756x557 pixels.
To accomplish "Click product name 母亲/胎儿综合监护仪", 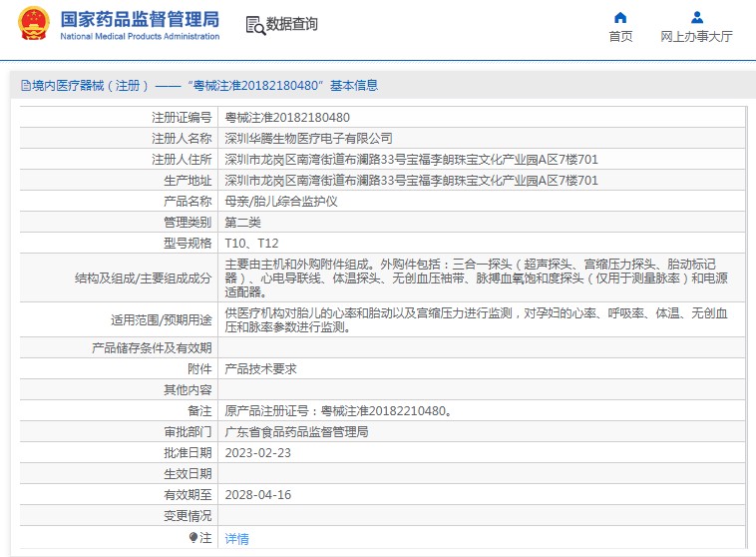I will coord(281,202).
